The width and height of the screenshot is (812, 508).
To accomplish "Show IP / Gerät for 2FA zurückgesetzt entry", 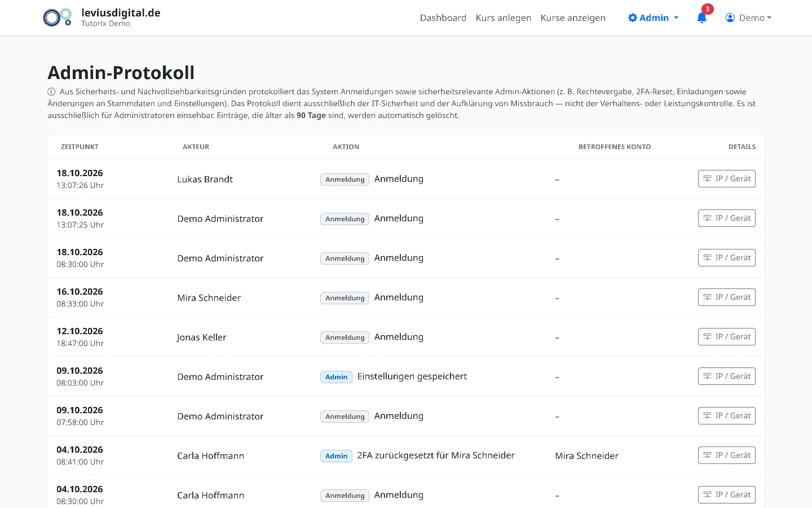I will tap(727, 455).
